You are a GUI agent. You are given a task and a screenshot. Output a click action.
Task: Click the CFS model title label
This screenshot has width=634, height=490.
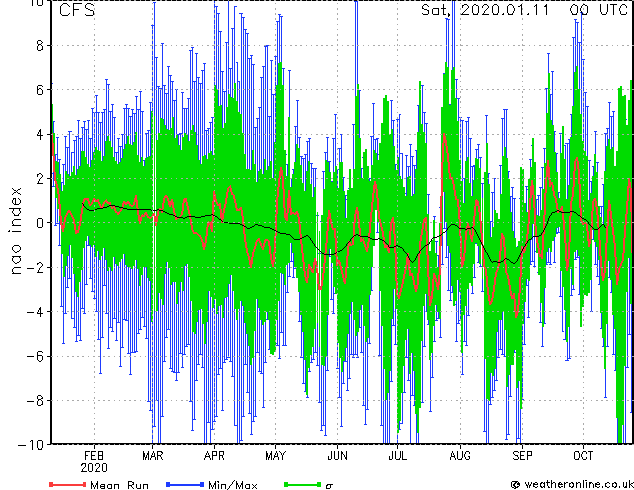77,10
